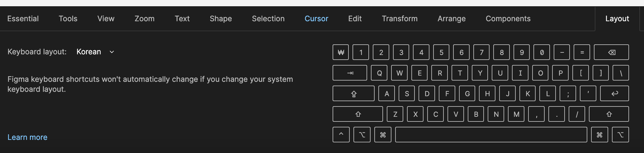Click the G key on keyboard
The height and width of the screenshot is (153, 644).
coord(467,93)
